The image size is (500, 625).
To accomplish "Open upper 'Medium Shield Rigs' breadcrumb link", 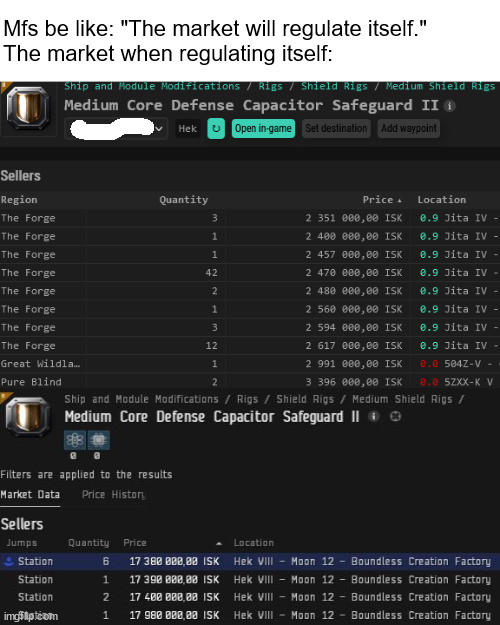I will 440,86.
